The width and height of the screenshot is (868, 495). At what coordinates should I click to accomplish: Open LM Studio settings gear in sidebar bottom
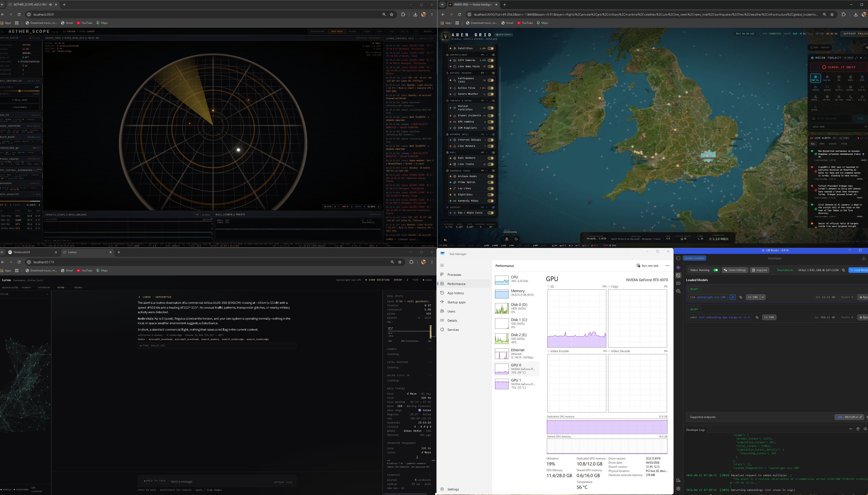(678, 489)
